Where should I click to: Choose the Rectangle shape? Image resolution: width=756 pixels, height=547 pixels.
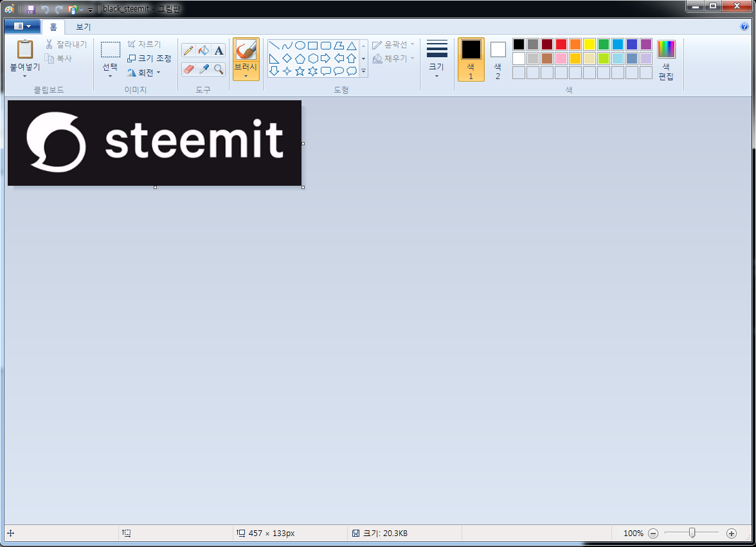pos(313,46)
